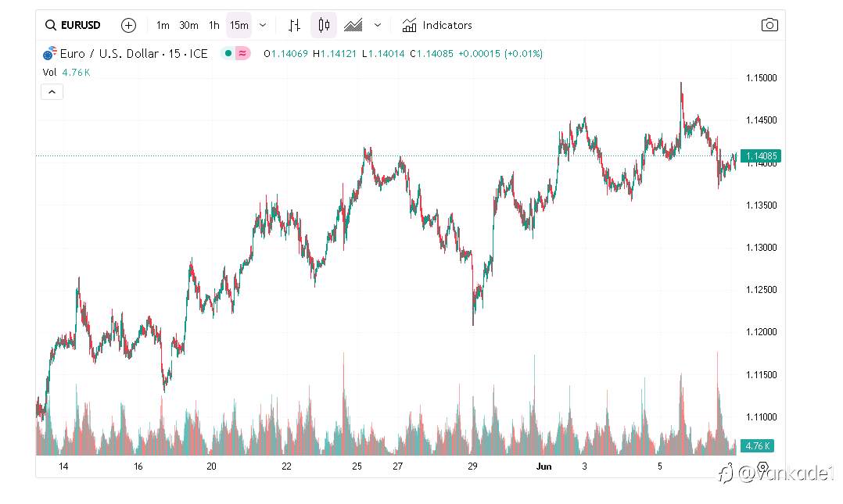Expand the chart style dropdown arrow
This screenshot has width=843, height=504.
[378, 25]
